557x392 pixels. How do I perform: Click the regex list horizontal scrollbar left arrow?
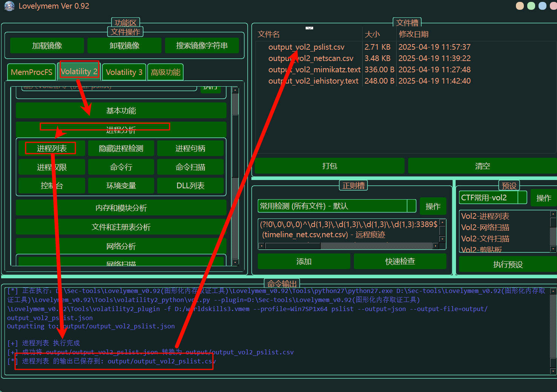pos(262,246)
